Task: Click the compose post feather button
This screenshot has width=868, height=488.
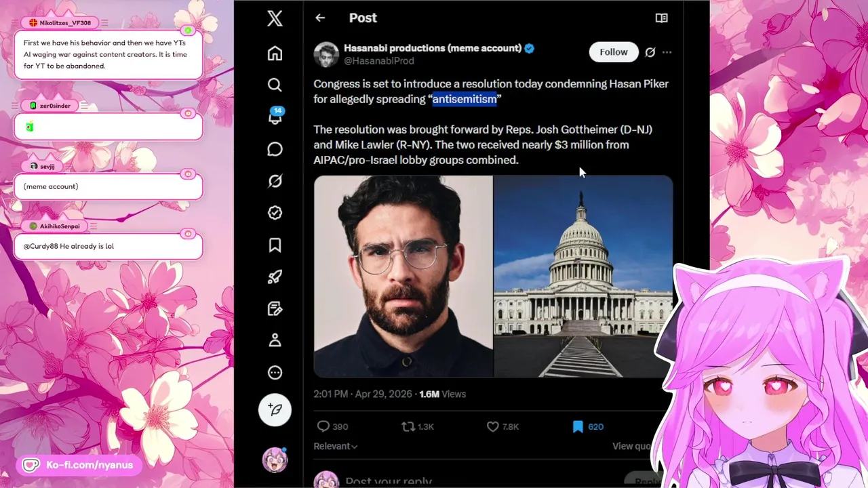Action: [x=275, y=409]
